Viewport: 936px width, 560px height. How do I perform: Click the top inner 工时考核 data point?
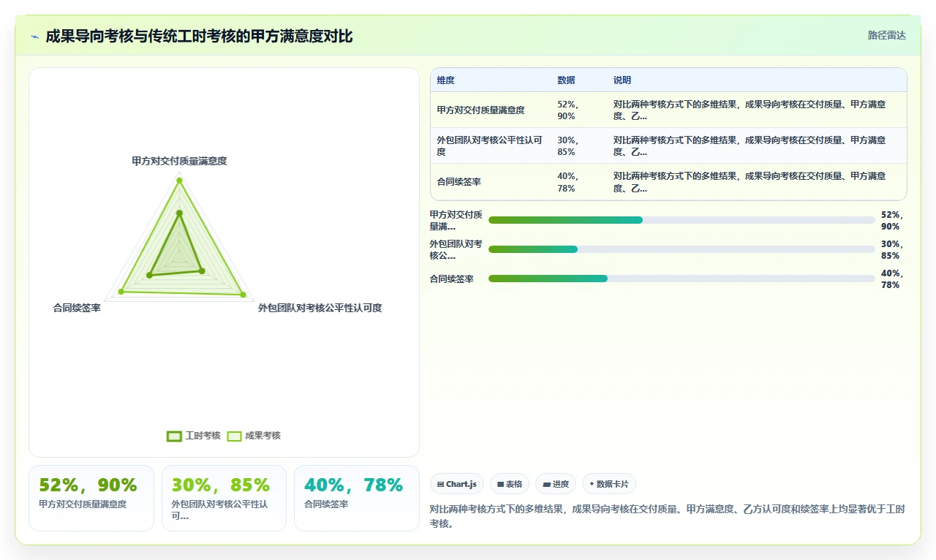pos(179,213)
